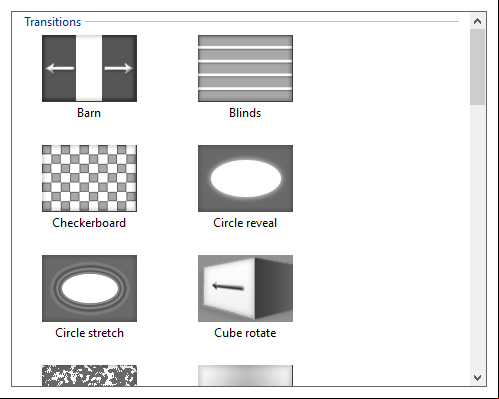This screenshot has height=399, width=499.
Task: Click the Checkerboard label text
Action: click(x=89, y=223)
